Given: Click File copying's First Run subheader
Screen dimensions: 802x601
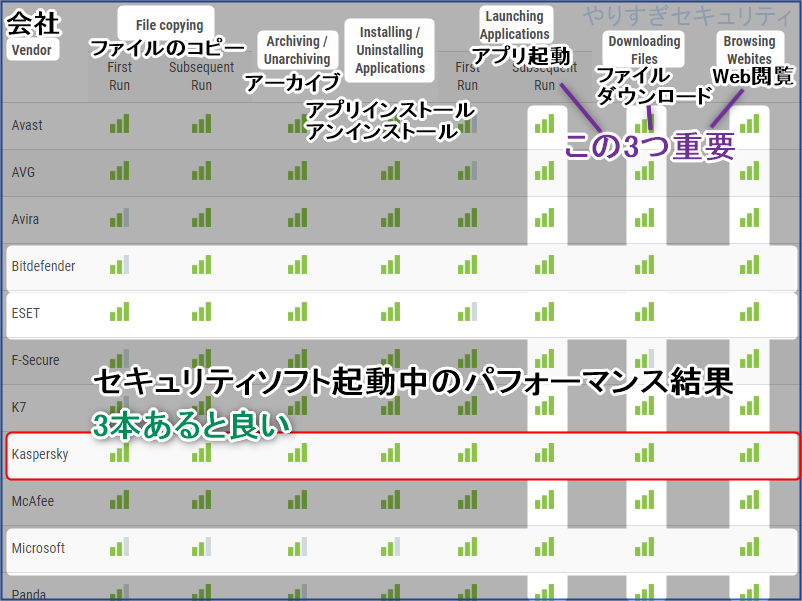Looking at the screenshot, I should click(119, 76).
